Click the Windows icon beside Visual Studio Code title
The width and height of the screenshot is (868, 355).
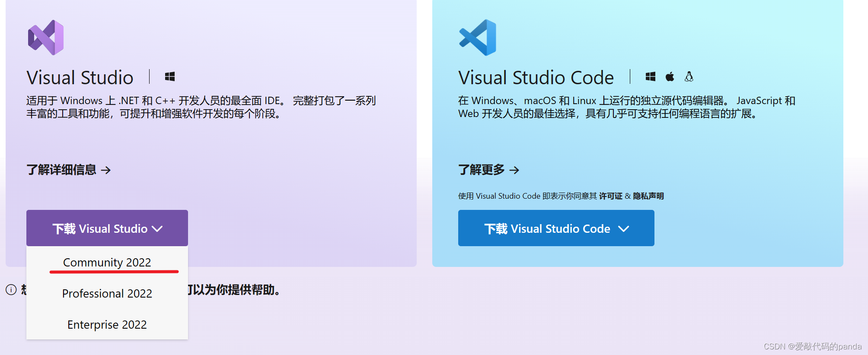tap(650, 77)
